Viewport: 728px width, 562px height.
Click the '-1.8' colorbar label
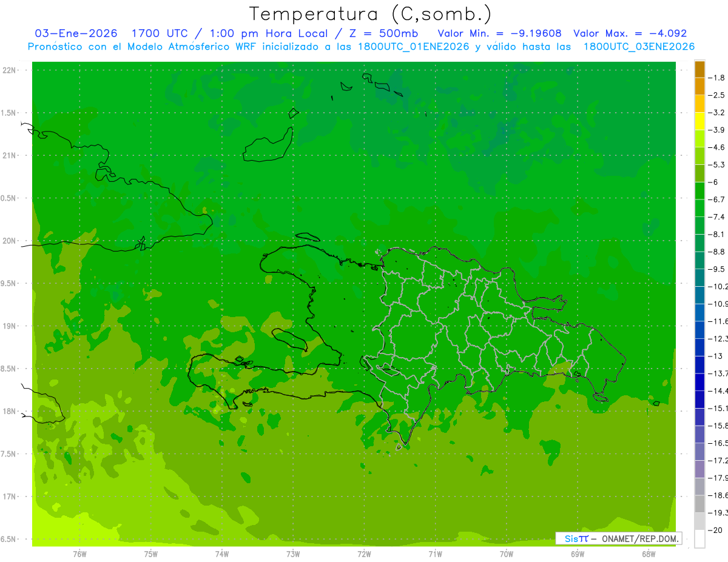click(x=717, y=78)
